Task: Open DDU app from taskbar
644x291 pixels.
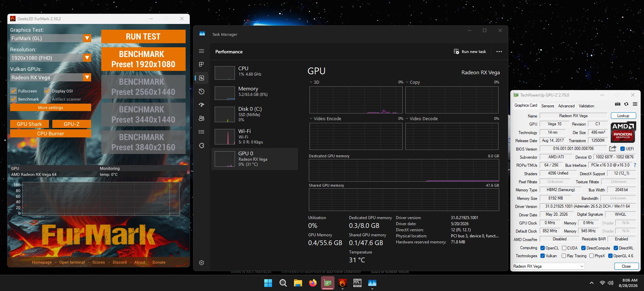Action: [x=357, y=283]
